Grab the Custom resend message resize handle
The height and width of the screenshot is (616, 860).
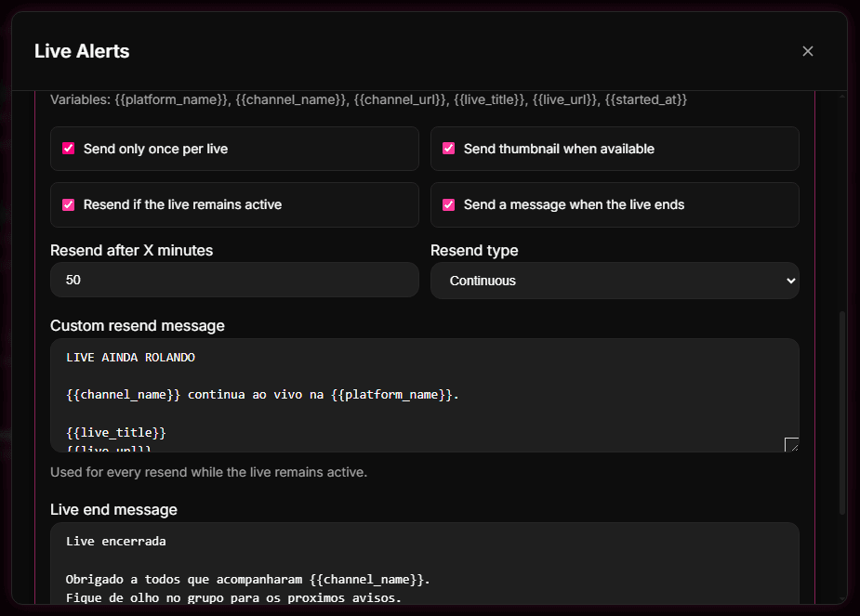pyautogui.click(x=791, y=444)
